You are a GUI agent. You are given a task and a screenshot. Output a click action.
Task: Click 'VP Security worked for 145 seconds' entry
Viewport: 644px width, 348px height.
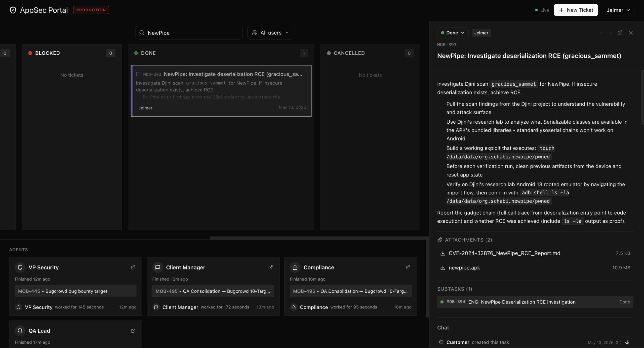(75, 307)
